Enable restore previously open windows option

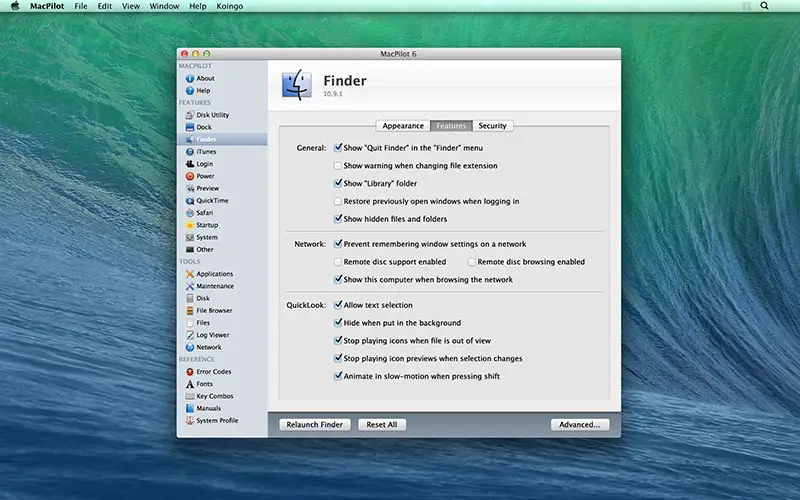coord(338,201)
